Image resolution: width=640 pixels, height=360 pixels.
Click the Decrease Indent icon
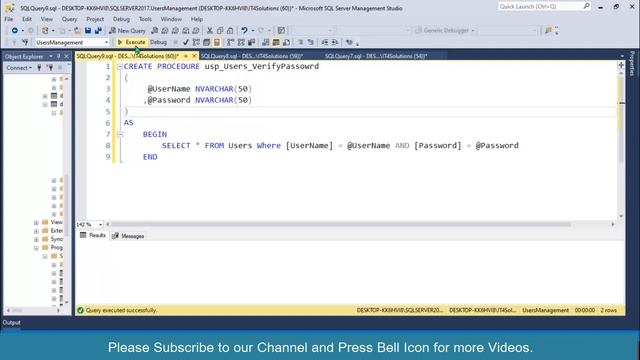(324, 42)
